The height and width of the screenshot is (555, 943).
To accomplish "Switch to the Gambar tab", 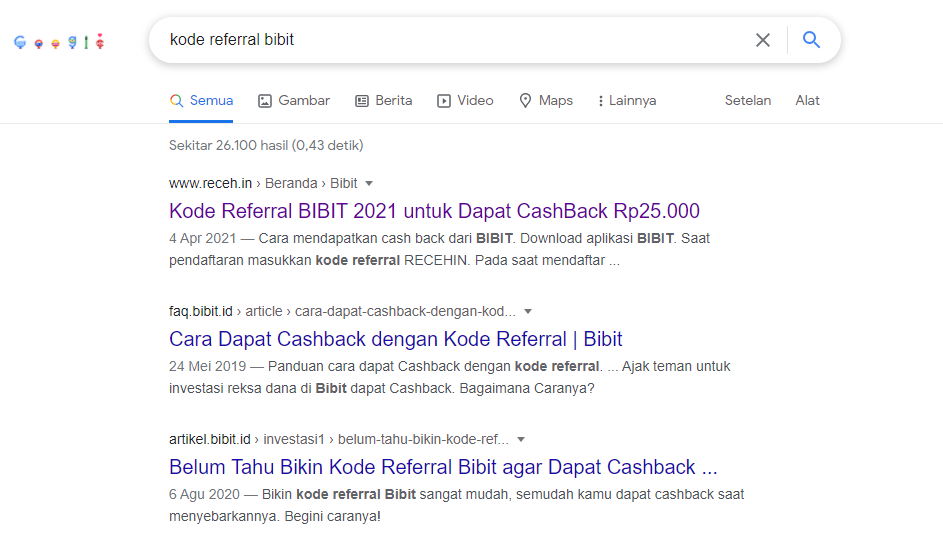I will 294,100.
